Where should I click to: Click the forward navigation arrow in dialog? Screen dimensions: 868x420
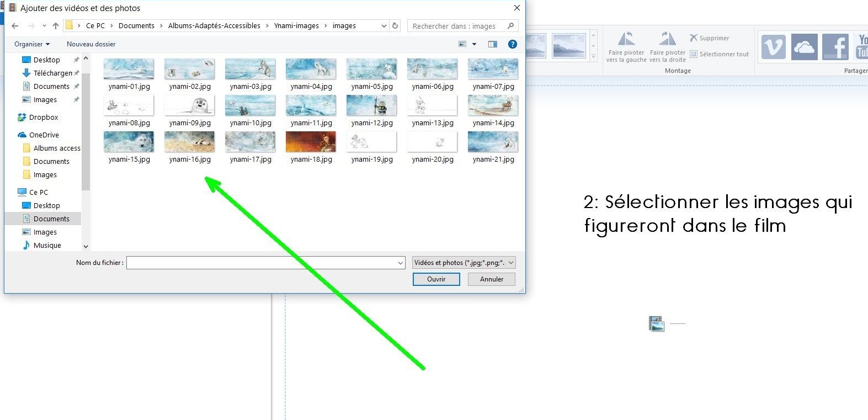click(31, 26)
